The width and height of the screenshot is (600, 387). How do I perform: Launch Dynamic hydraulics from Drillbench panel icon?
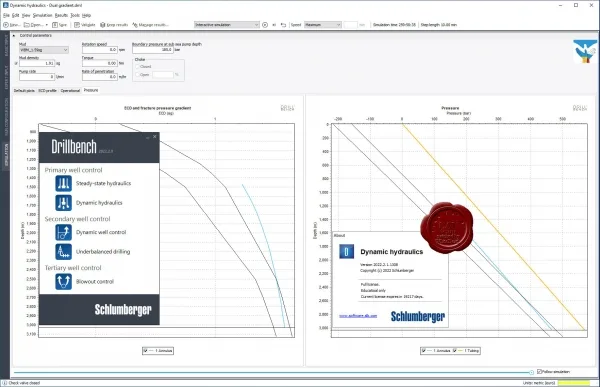64,203
